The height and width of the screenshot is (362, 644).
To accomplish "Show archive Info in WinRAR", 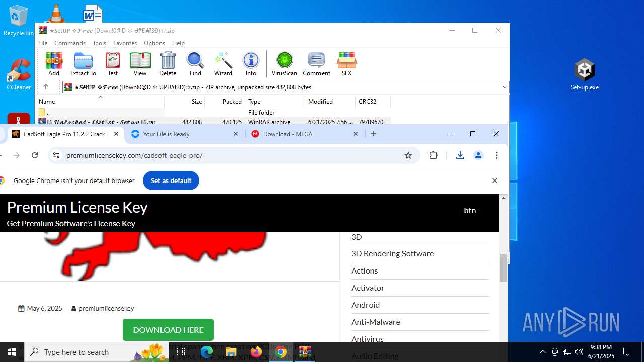I will (251, 64).
